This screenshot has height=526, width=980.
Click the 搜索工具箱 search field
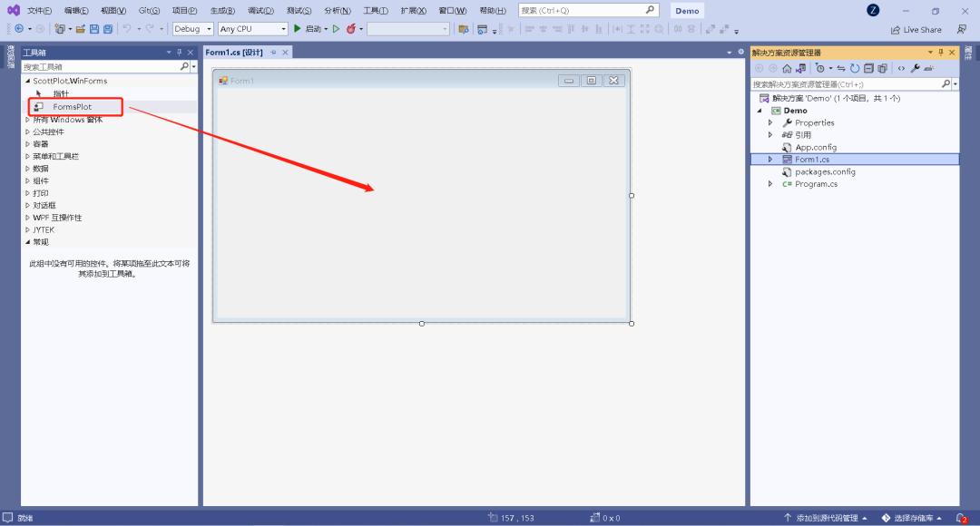pyautogui.click(x=100, y=66)
